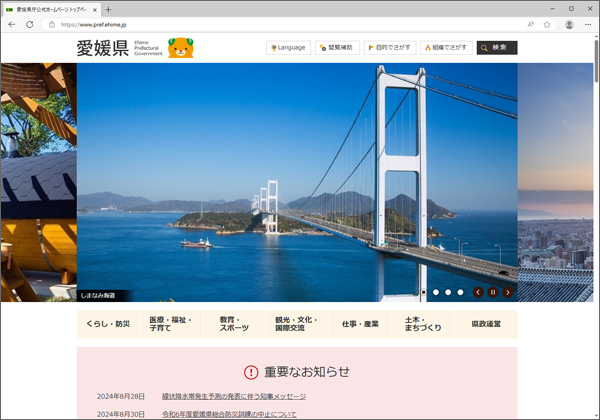The height and width of the screenshot is (420, 600).
Task: Pause the image slideshow
Action: (x=493, y=292)
